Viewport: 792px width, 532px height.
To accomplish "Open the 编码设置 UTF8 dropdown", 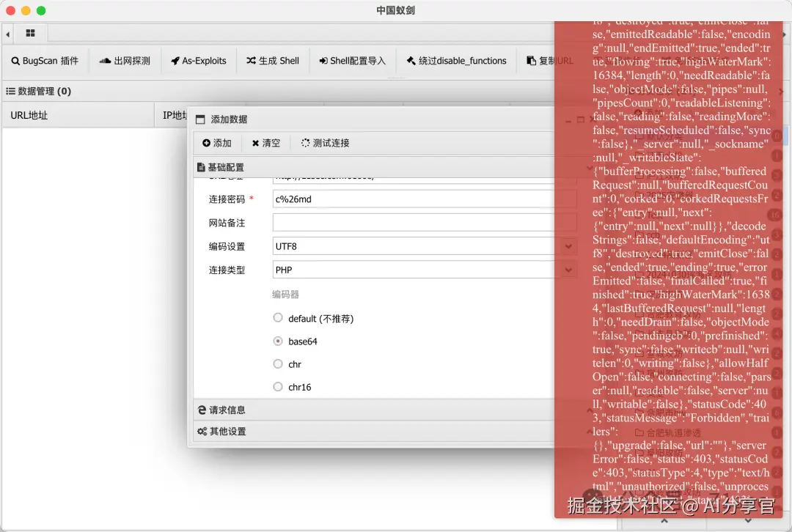I will tap(568, 246).
